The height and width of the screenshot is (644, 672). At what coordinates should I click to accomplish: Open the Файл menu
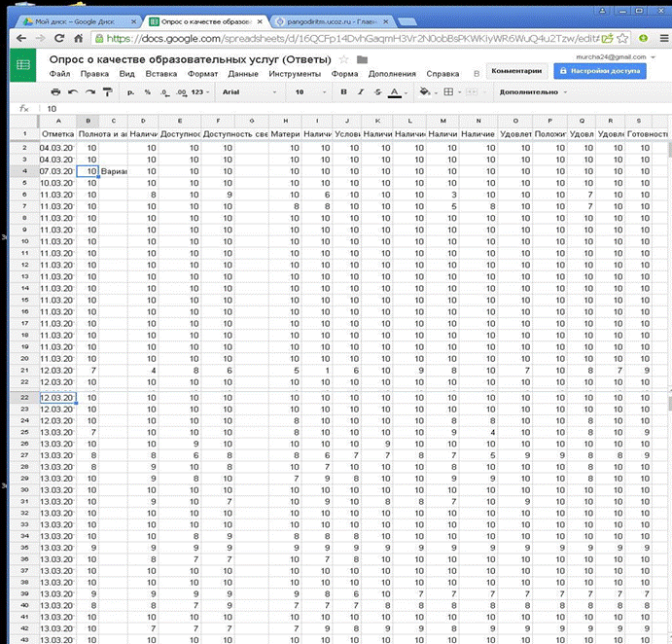coord(59,74)
